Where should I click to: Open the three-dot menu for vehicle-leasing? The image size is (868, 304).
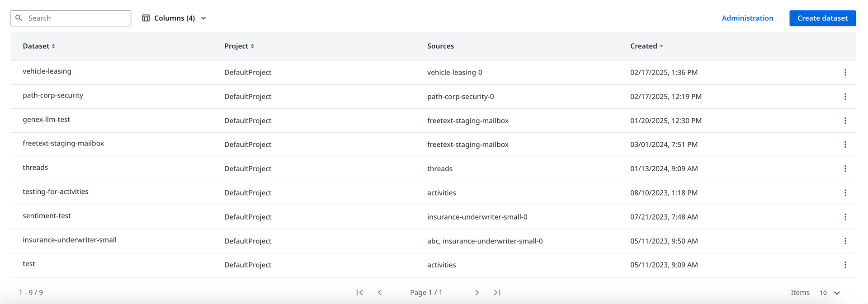[845, 72]
